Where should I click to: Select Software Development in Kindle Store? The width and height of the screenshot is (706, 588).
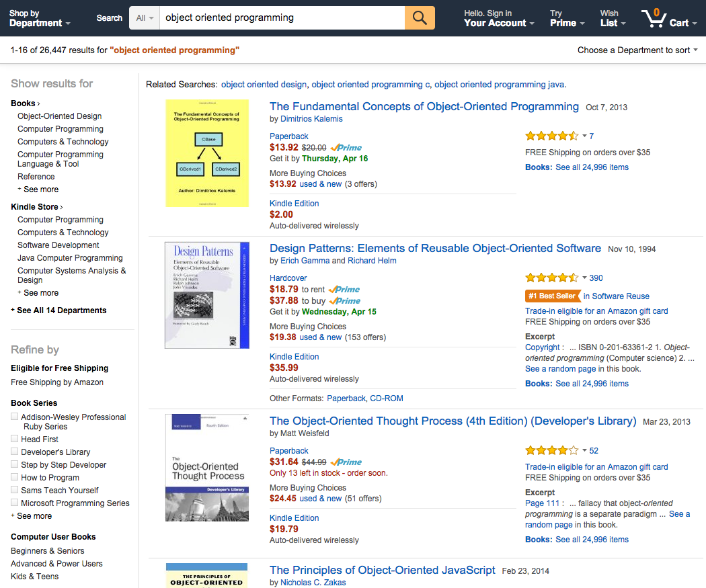pos(58,245)
